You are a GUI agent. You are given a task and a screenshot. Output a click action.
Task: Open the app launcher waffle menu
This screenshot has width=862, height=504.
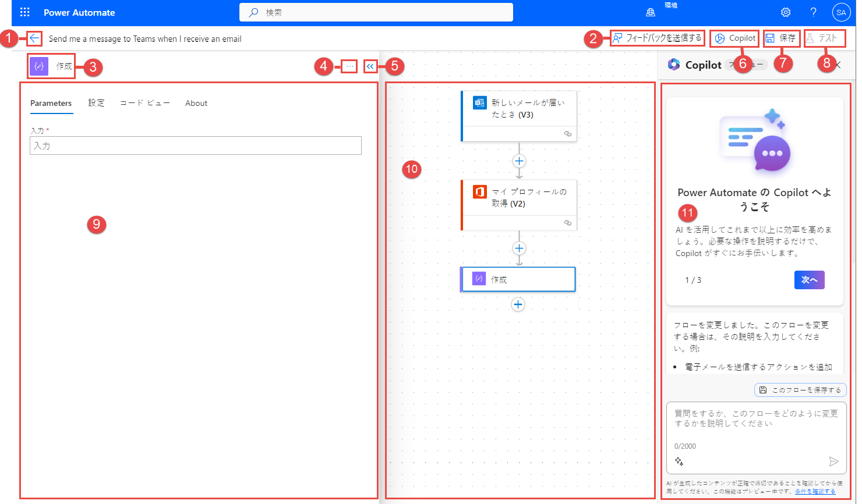(x=24, y=12)
